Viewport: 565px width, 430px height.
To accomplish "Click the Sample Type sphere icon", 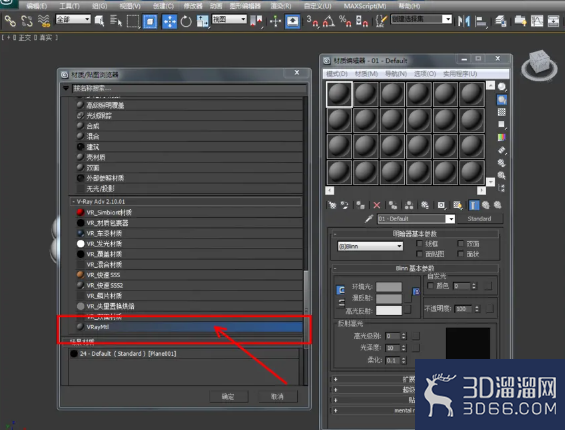I will (x=502, y=87).
